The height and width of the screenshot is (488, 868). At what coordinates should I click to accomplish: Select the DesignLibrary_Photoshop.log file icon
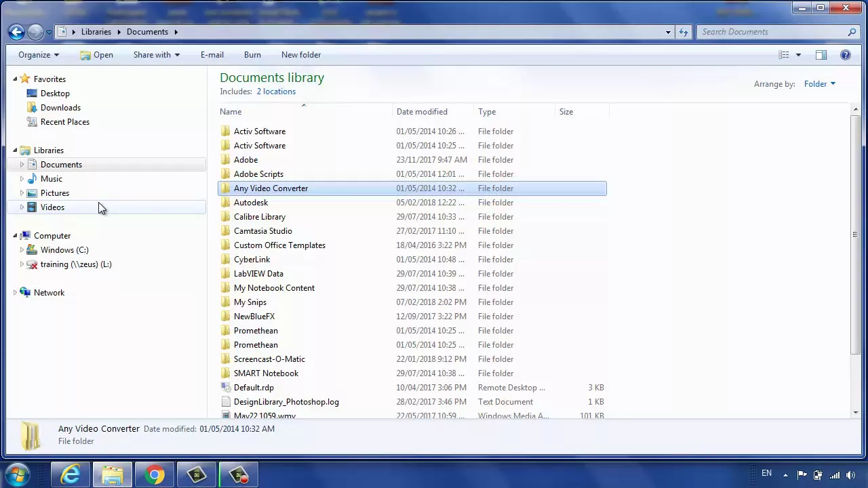tap(226, 402)
